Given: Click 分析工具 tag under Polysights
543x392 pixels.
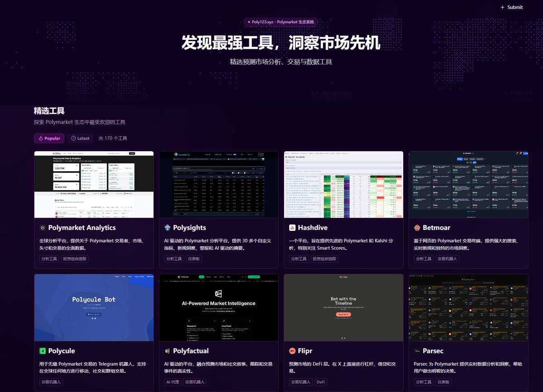Looking at the screenshot, I should pos(174,259).
